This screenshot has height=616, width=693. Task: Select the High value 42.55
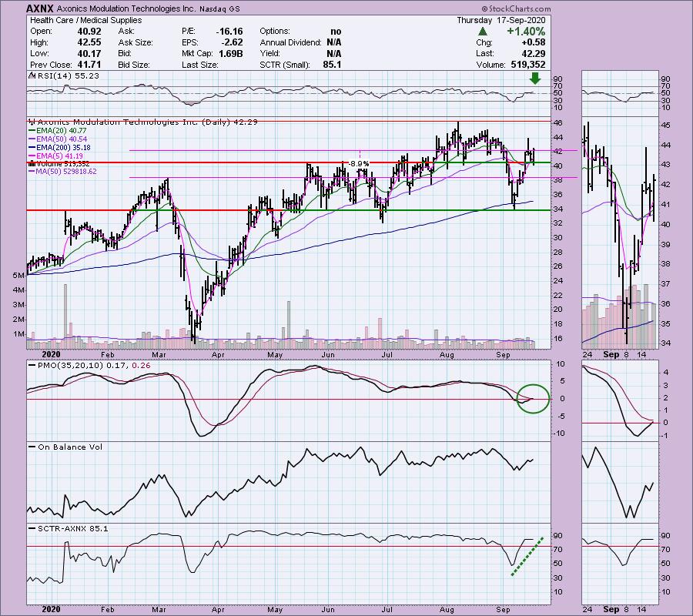click(89, 42)
